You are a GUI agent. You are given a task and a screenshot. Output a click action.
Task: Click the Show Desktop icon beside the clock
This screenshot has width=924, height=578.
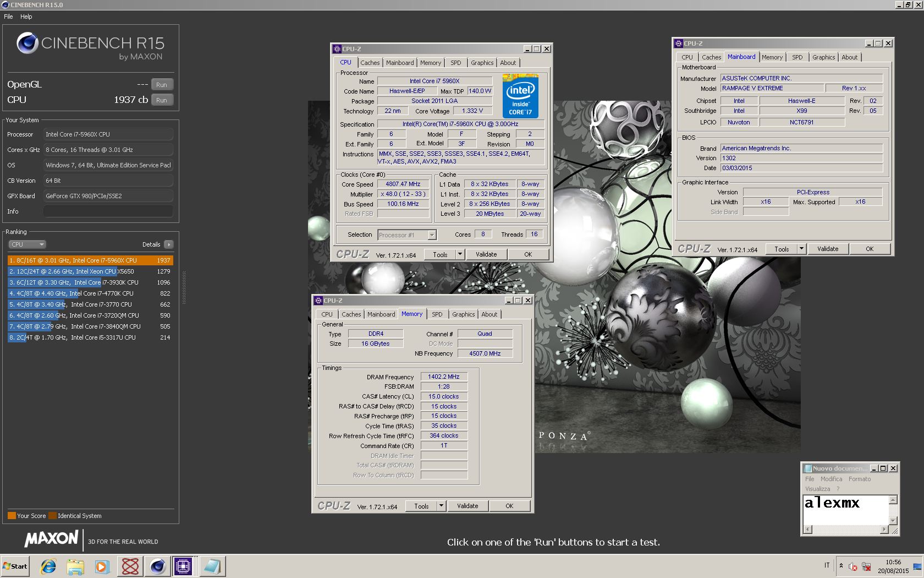[x=917, y=566]
